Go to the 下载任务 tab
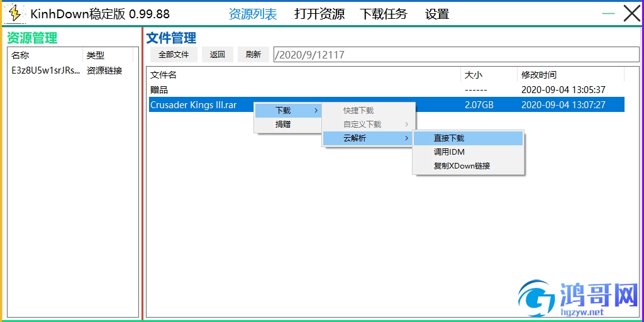This screenshot has width=644, height=322. pos(383,14)
